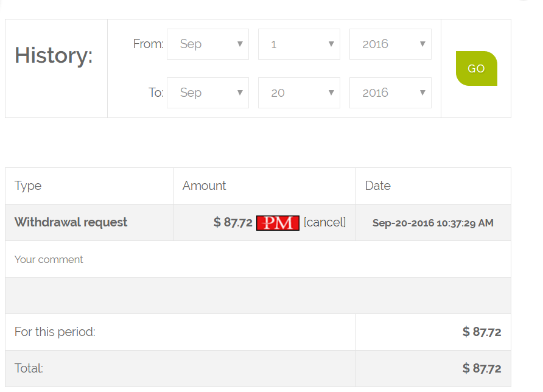Click the $ 87.72 withdrawal amount
The width and height of the screenshot is (543, 392).
click(x=233, y=222)
